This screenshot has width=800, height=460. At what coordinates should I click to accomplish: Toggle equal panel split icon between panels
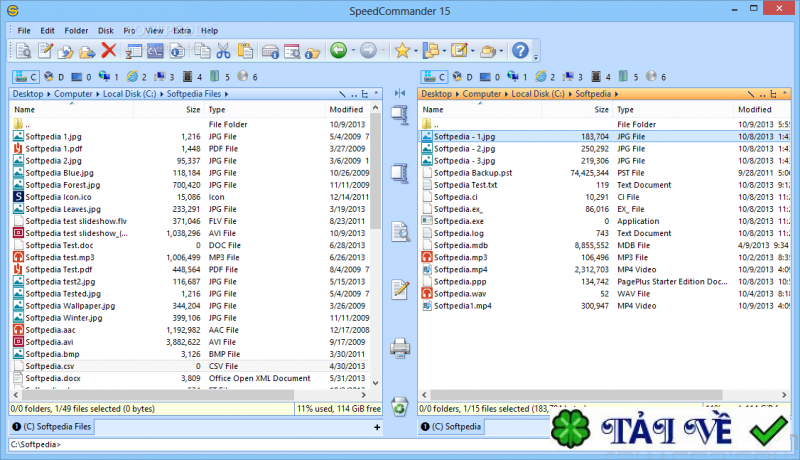(x=400, y=93)
